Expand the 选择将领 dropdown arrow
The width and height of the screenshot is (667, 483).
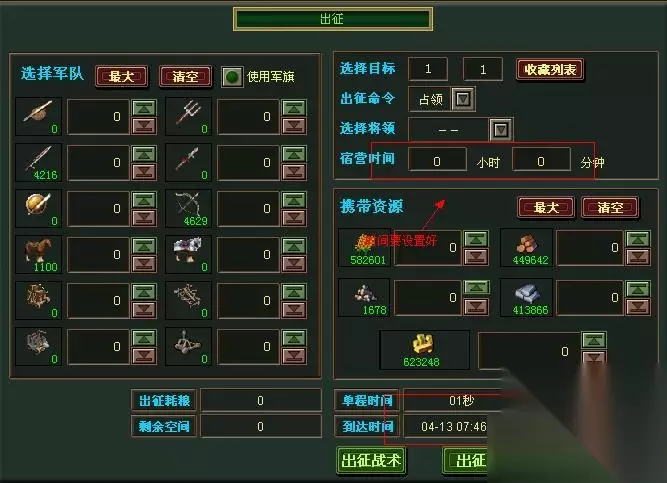tap(501, 129)
